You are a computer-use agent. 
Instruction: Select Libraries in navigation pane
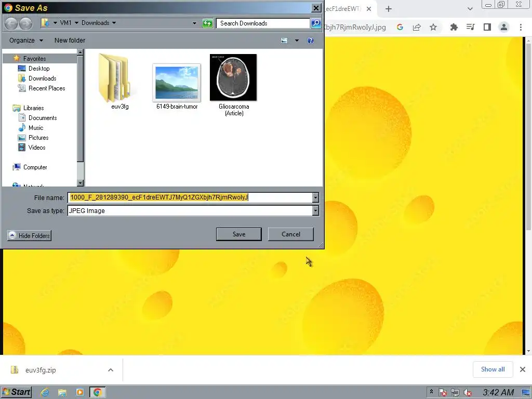33,108
